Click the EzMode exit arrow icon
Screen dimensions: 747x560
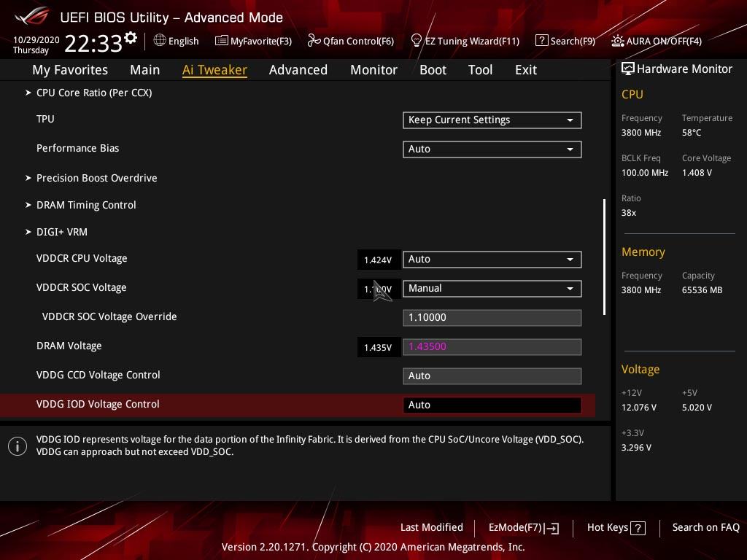click(x=551, y=528)
